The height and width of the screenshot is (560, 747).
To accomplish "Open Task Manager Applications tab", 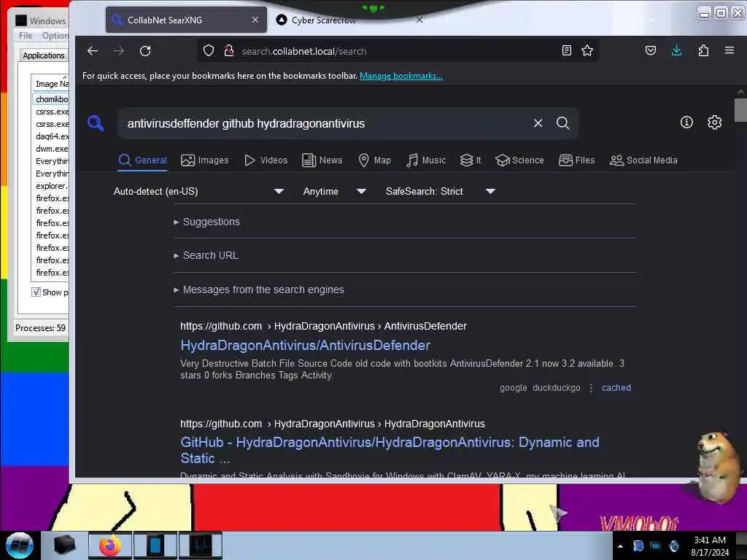I will point(44,55).
